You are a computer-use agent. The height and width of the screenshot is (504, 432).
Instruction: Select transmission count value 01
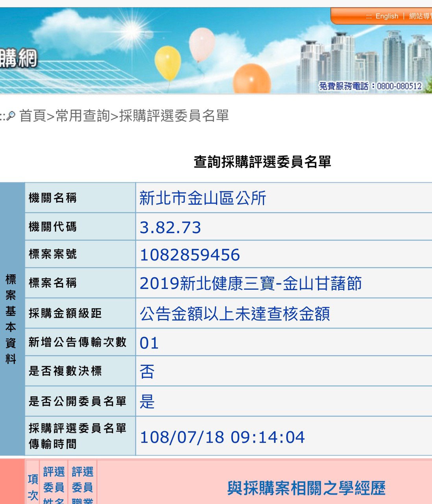click(149, 343)
